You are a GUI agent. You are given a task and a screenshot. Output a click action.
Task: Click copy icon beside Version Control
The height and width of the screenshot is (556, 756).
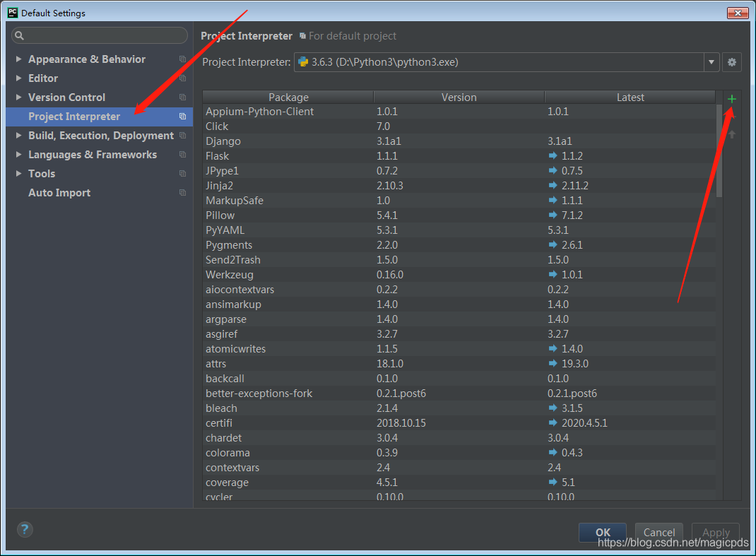click(x=183, y=97)
